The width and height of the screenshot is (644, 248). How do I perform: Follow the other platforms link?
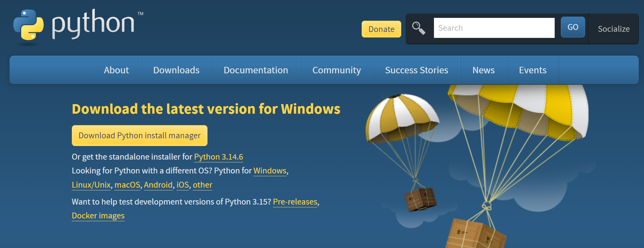pos(203,185)
